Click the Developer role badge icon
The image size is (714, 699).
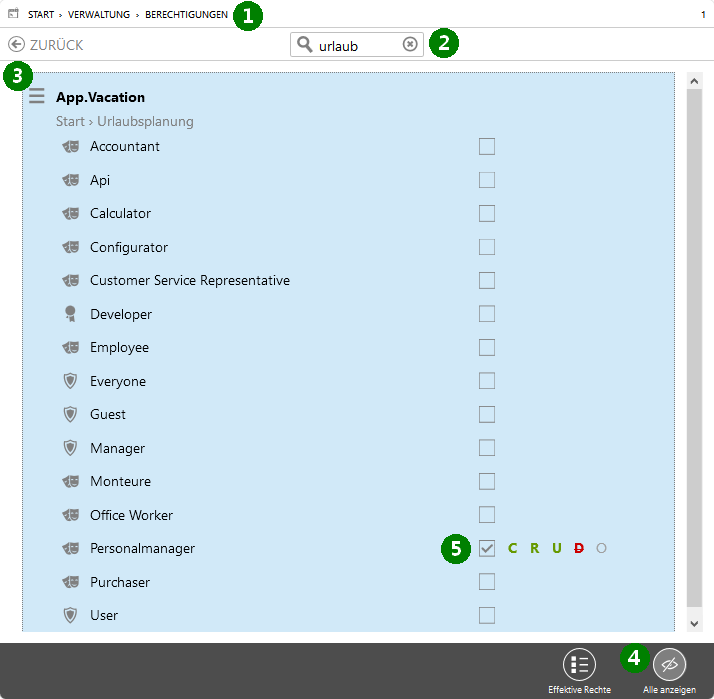(x=70, y=314)
